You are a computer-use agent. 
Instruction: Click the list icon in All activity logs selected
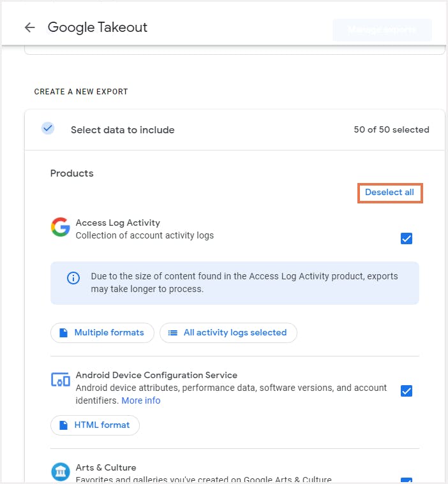pos(173,333)
